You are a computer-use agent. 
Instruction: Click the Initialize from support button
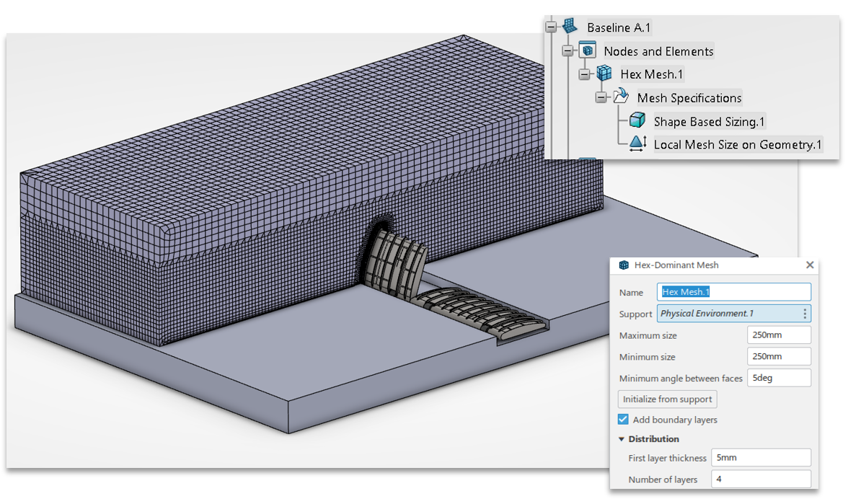coord(666,399)
